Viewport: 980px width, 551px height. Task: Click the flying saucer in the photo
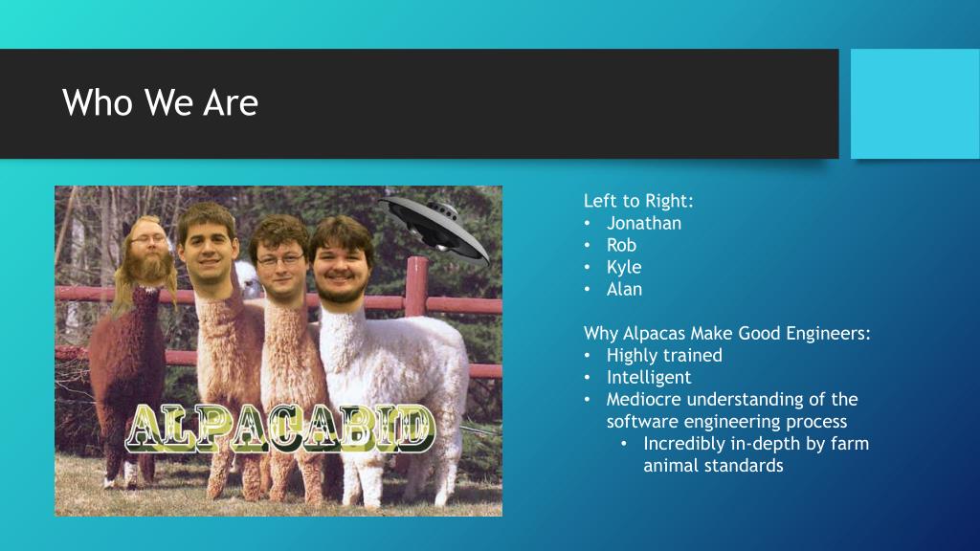[x=434, y=230]
